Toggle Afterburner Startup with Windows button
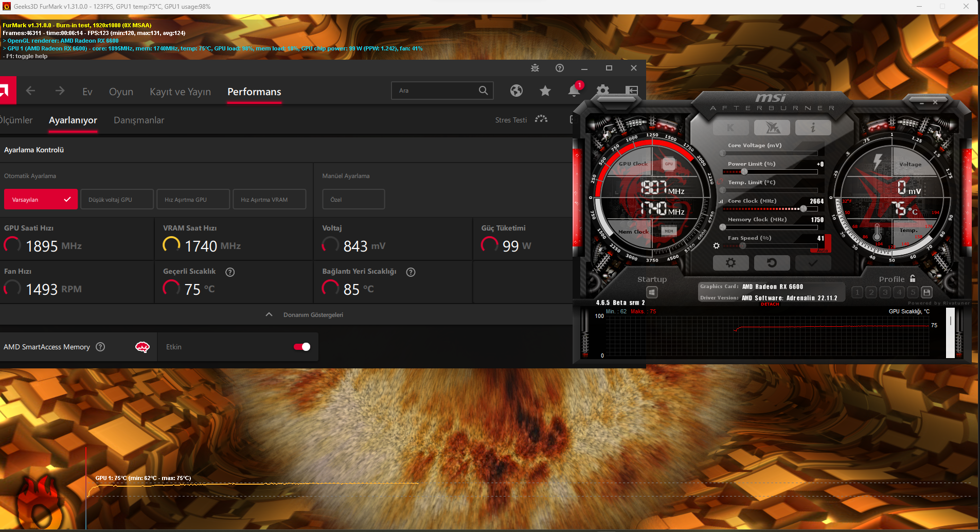This screenshot has width=980, height=532. [652, 292]
